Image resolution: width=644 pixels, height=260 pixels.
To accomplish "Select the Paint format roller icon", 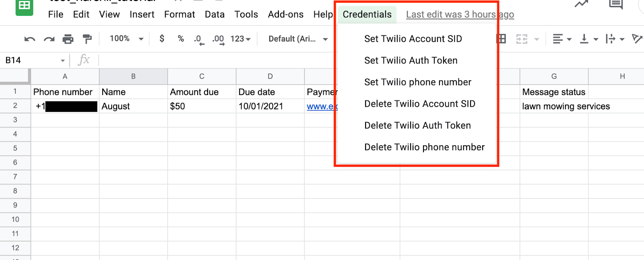I will point(87,39).
